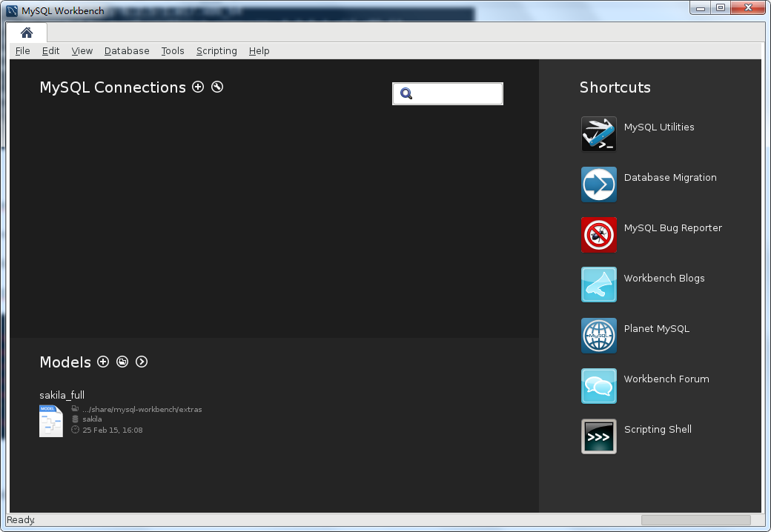Viewport: 771px width, 532px height.
Task: Open the View menu
Action: (x=82, y=50)
